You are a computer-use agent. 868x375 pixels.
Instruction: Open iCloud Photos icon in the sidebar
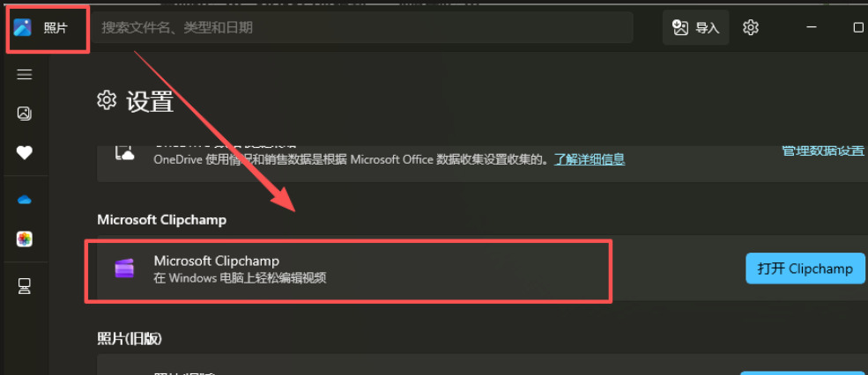(x=25, y=239)
